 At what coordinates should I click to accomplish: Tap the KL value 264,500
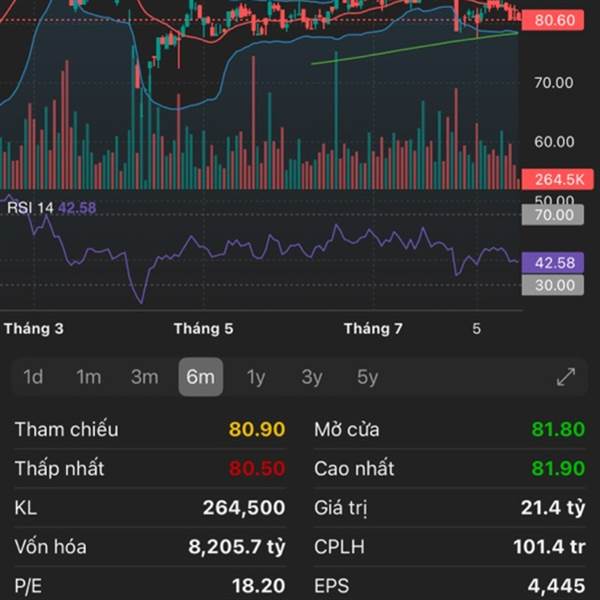click(244, 508)
